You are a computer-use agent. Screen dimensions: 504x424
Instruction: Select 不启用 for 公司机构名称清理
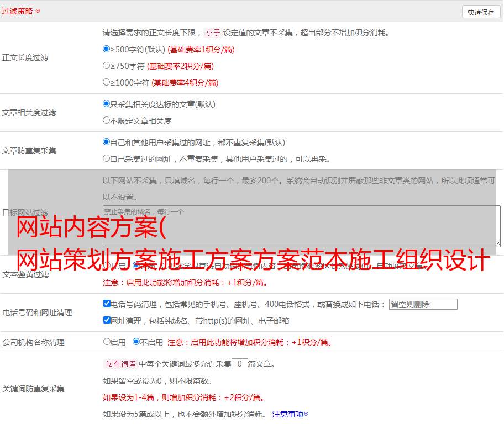point(136,342)
